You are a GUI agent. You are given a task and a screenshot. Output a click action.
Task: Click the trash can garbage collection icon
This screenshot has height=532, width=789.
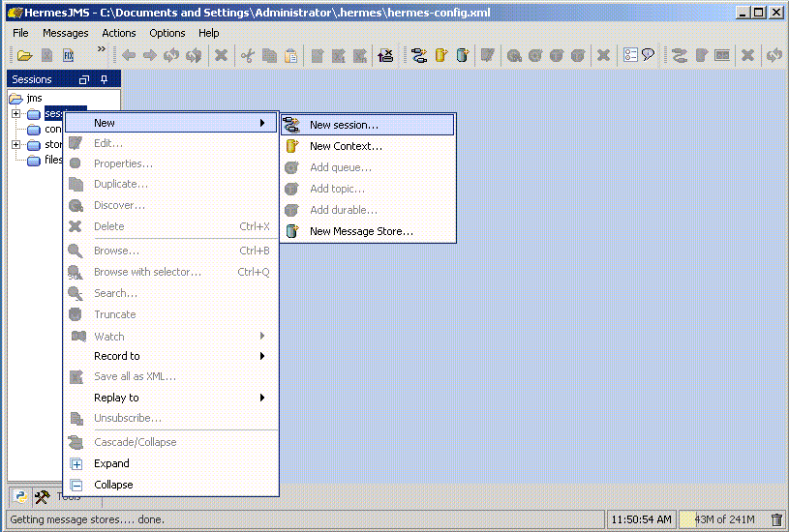776,519
